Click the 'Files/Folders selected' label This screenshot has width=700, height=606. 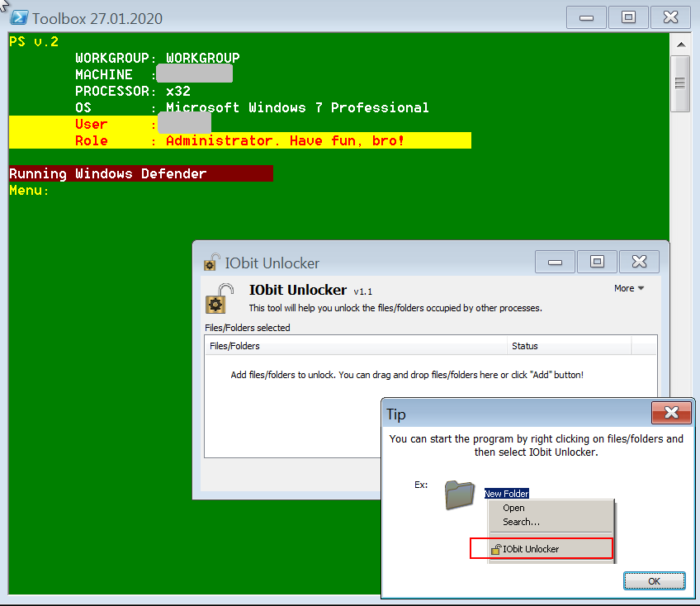click(248, 328)
